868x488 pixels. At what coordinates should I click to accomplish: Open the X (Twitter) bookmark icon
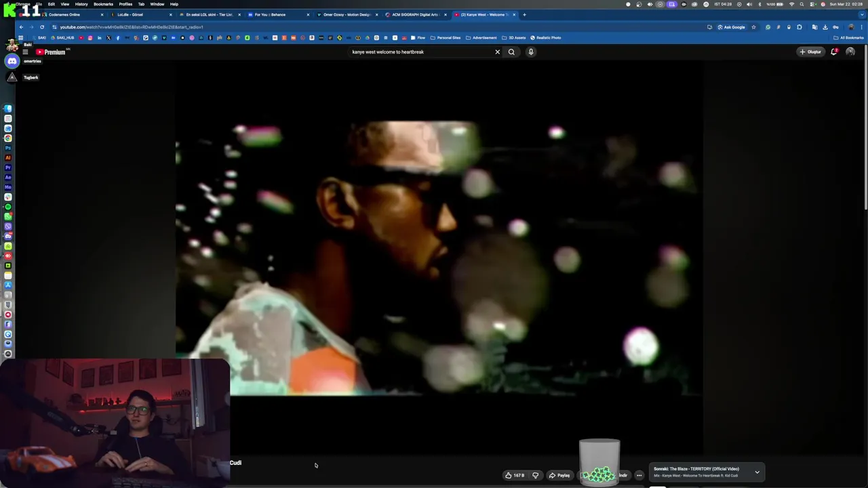(108, 38)
